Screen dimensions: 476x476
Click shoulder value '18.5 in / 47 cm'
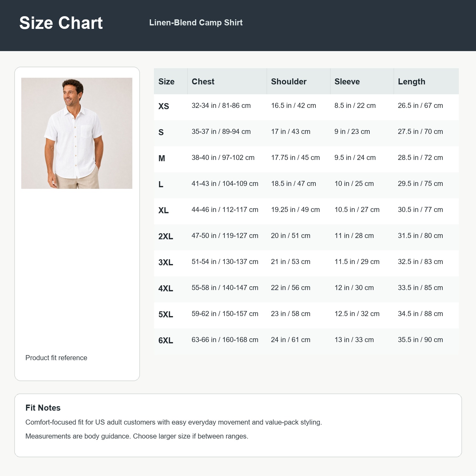pos(294,184)
